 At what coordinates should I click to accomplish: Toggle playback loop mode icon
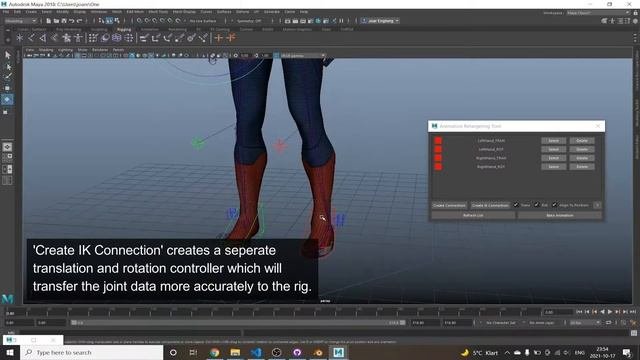pyautogui.click(x=609, y=322)
